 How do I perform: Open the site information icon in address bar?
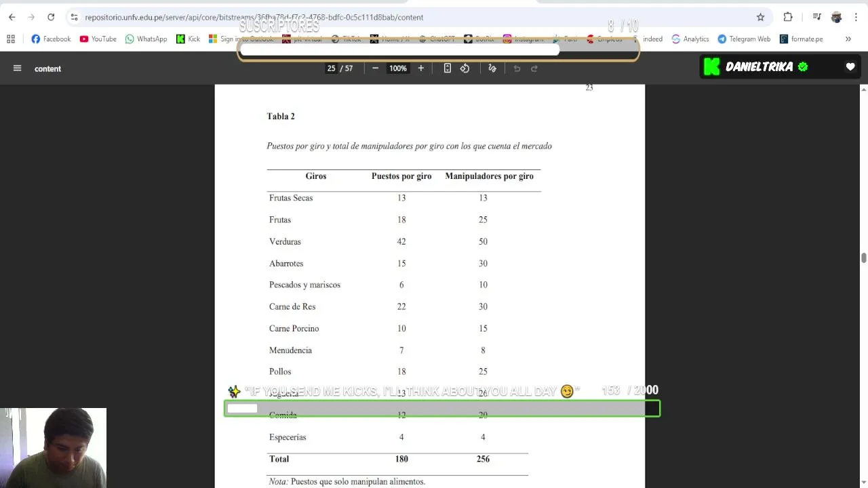click(x=74, y=17)
